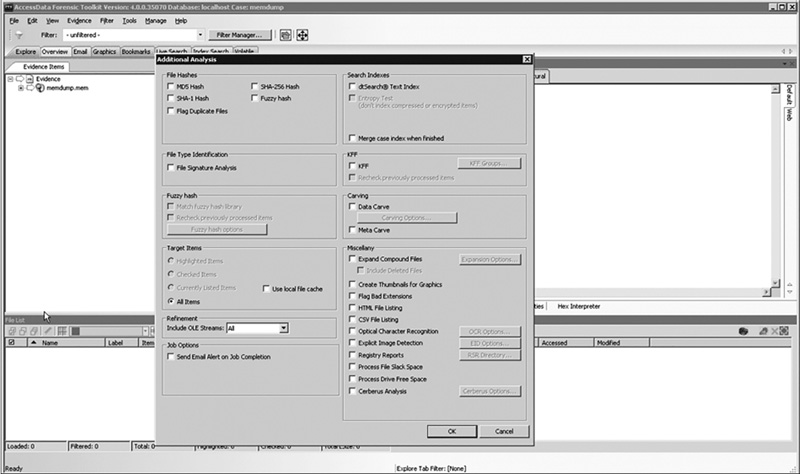The height and width of the screenshot is (474, 800).
Task: Click the four-arrow move icon in toolbar
Action: click(303, 35)
